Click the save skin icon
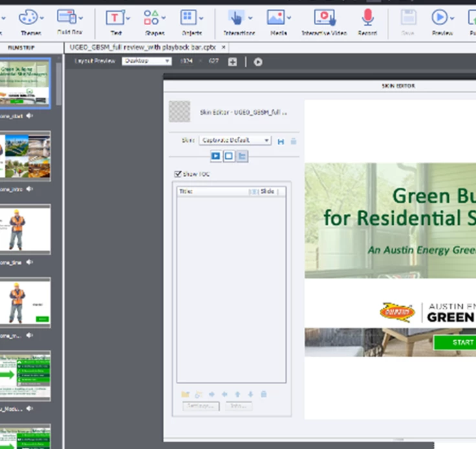476x449 pixels. pyautogui.click(x=281, y=141)
